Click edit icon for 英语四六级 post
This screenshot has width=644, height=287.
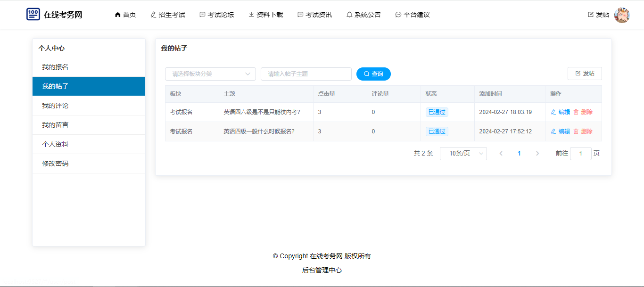(553, 112)
